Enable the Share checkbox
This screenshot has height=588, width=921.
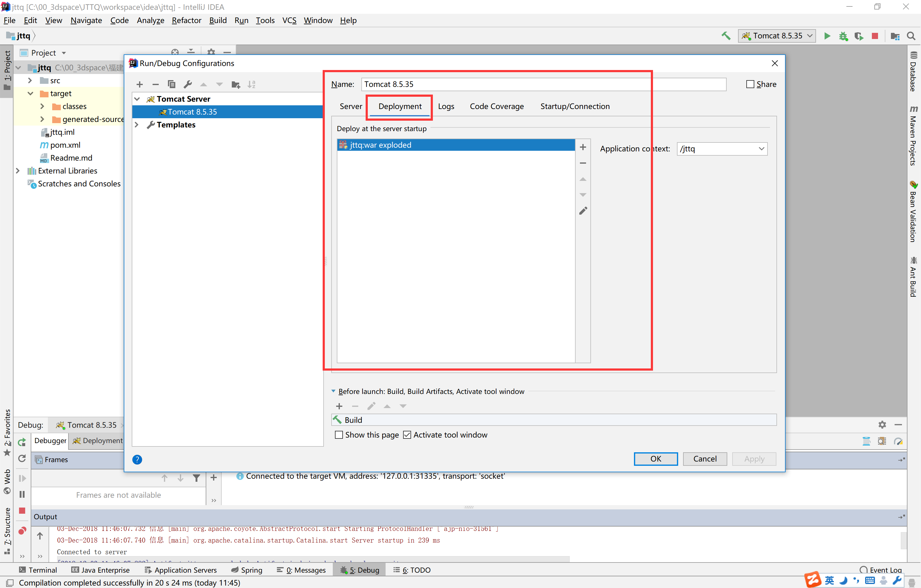click(750, 84)
